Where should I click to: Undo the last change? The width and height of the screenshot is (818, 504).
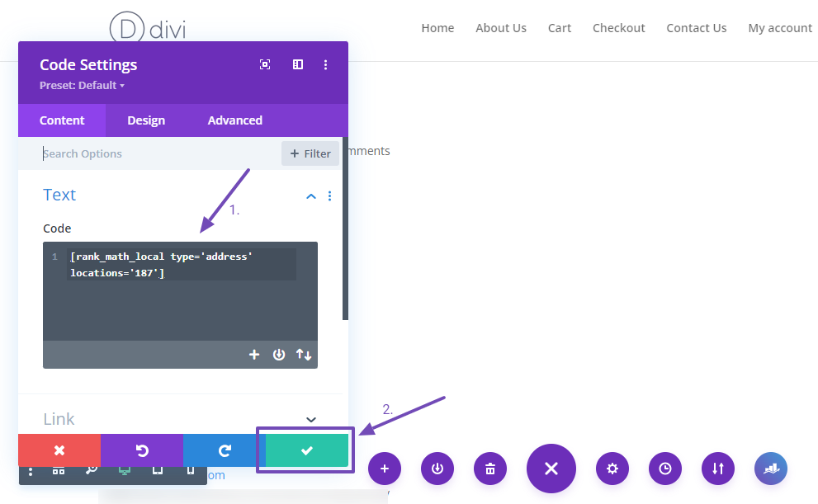pyautogui.click(x=142, y=450)
